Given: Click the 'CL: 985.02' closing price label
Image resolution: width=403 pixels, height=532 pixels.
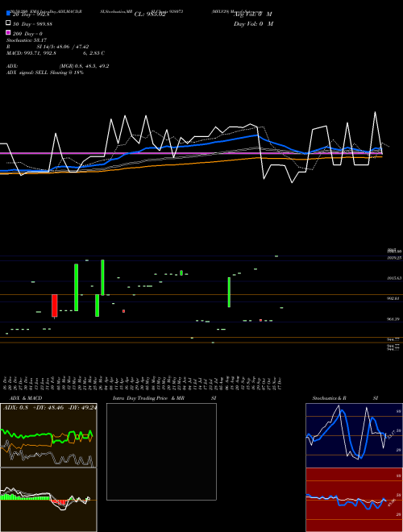Looking at the screenshot, I should (150, 15).
